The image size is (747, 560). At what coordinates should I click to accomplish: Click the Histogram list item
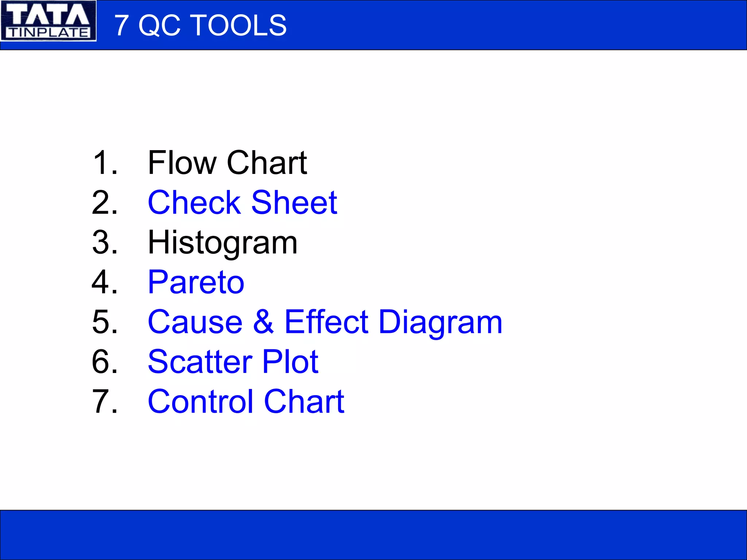coord(222,242)
